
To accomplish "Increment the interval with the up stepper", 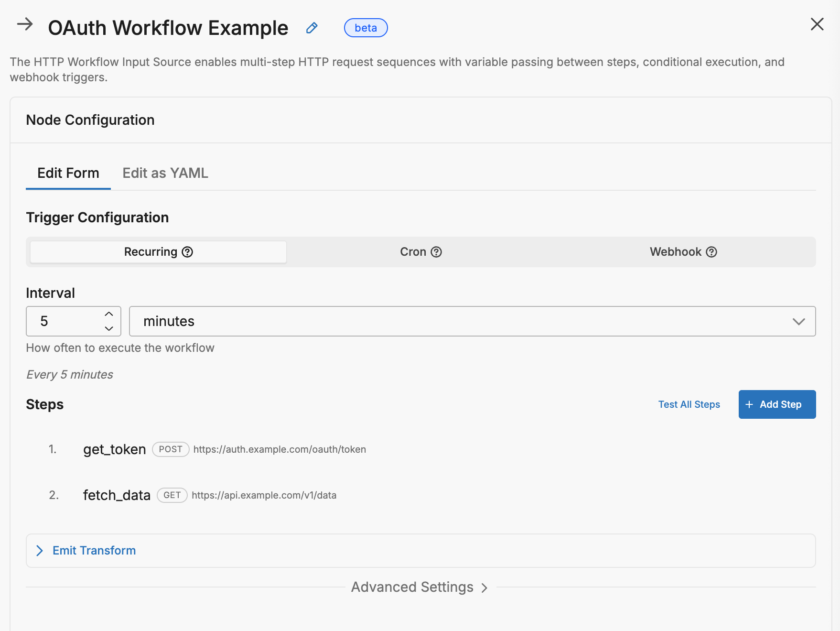I will [x=108, y=315].
